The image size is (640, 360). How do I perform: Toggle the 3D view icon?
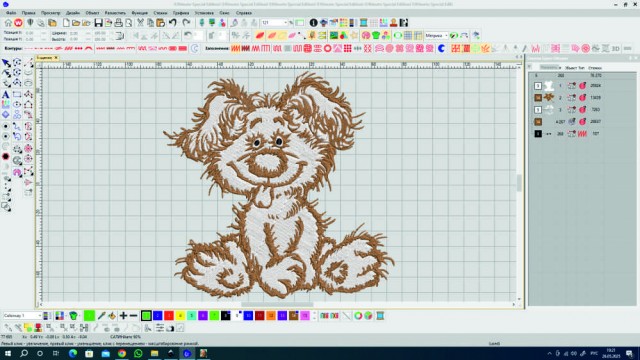616,49
